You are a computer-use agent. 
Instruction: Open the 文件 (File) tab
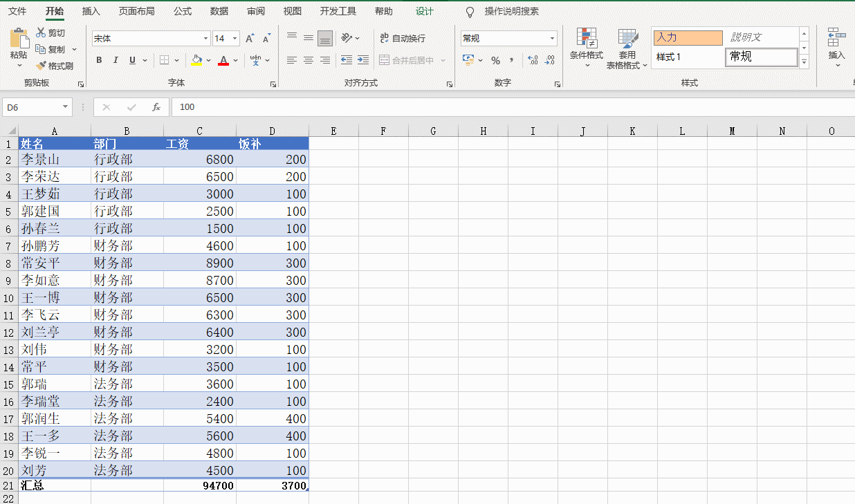pos(17,11)
